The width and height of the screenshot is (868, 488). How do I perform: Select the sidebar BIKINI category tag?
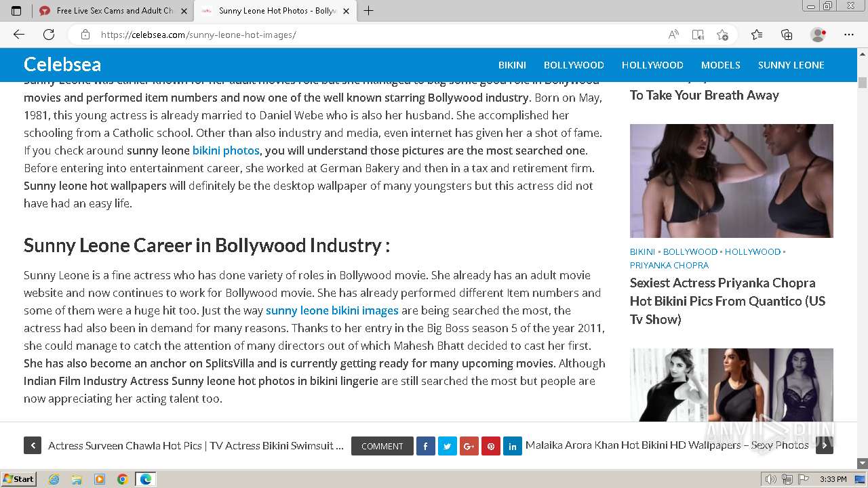[x=642, y=251]
